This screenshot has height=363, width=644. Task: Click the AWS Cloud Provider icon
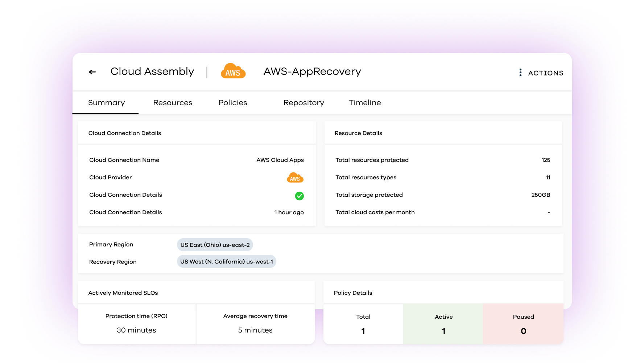point(295,178)
